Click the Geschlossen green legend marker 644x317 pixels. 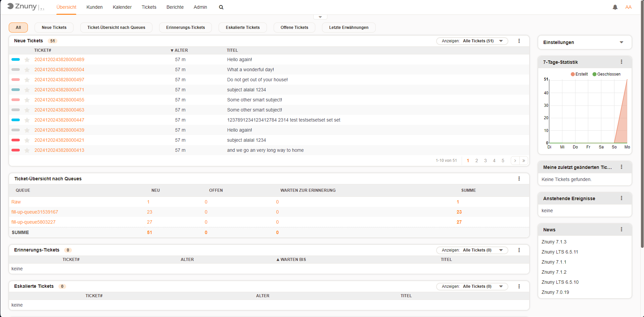click(x=594, y=74)
